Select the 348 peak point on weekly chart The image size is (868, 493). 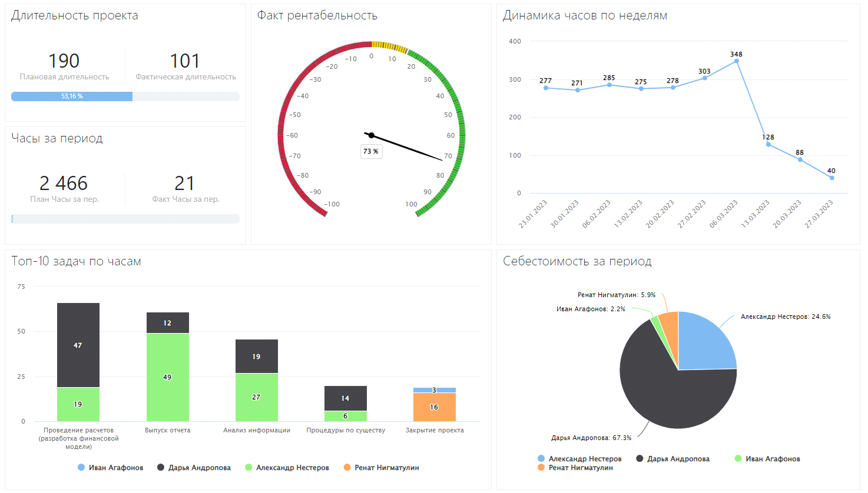click(x=737, y=61)
